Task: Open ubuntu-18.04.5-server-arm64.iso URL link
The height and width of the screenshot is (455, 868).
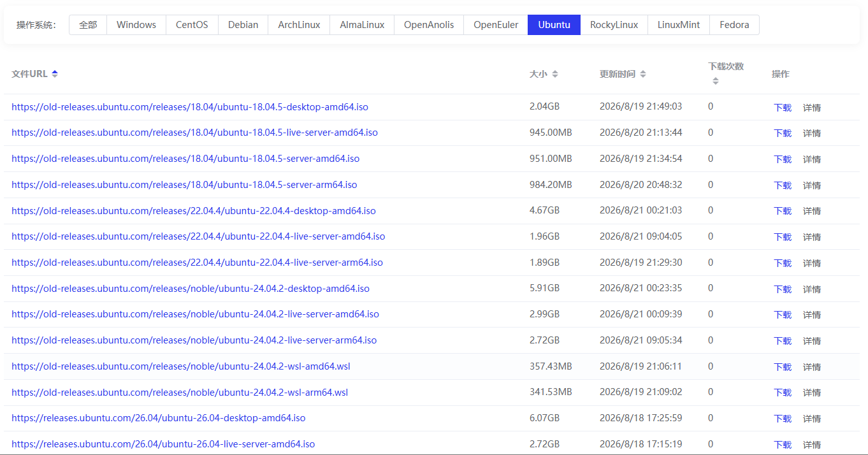Action: click(x=184, y=185)
